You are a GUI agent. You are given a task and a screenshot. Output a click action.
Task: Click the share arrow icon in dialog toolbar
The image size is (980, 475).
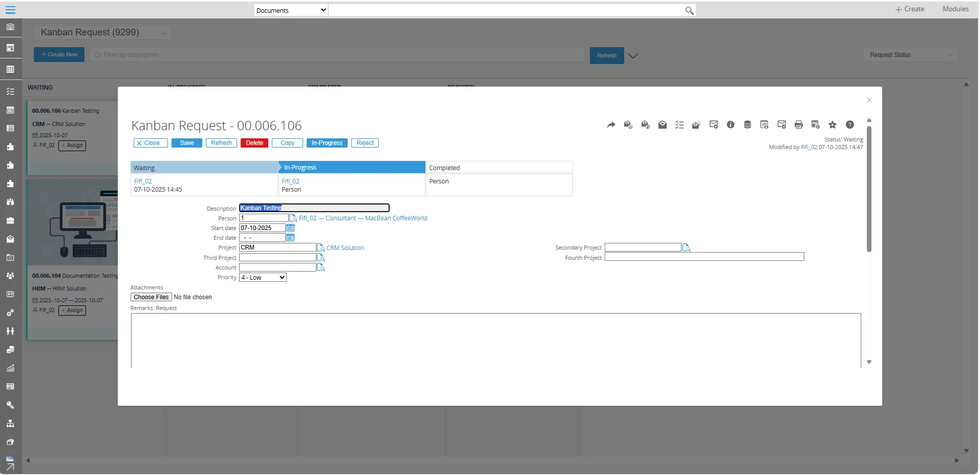[x=611, y=125]
